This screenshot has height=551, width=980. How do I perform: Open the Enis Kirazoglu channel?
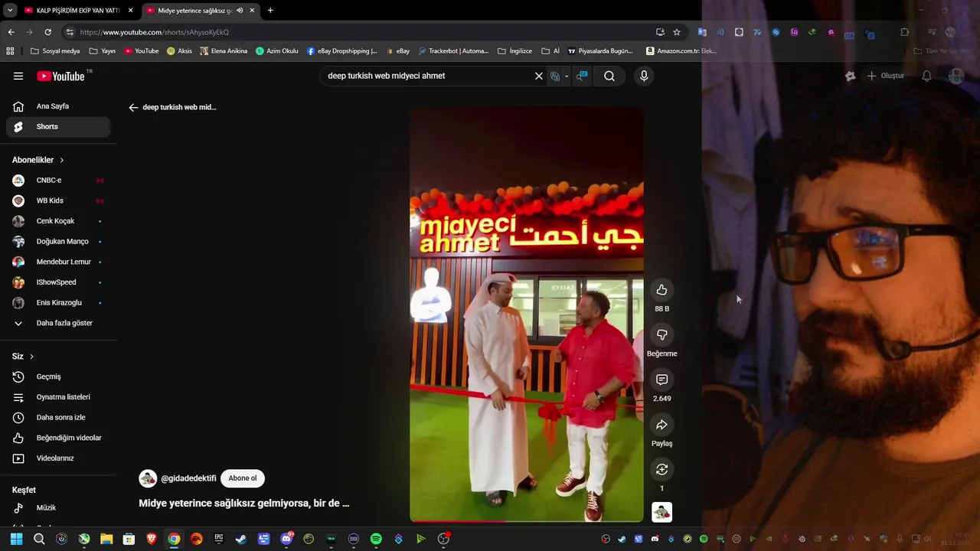(x=58, y=302)
